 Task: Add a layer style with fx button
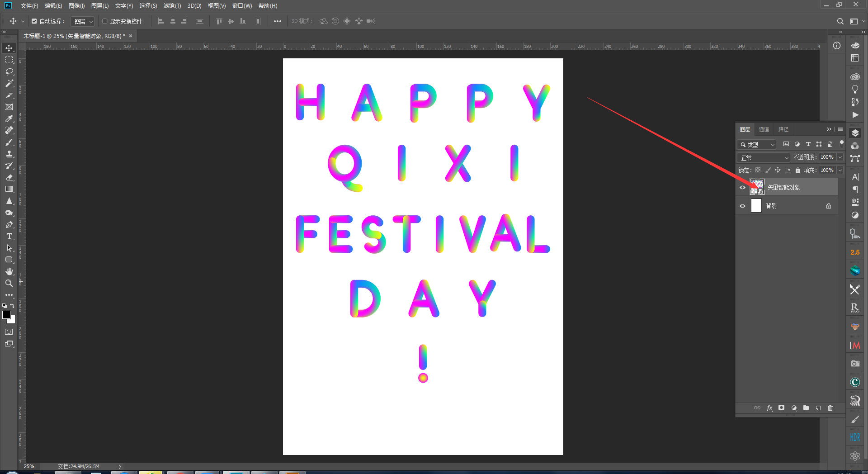pos(769,408)
